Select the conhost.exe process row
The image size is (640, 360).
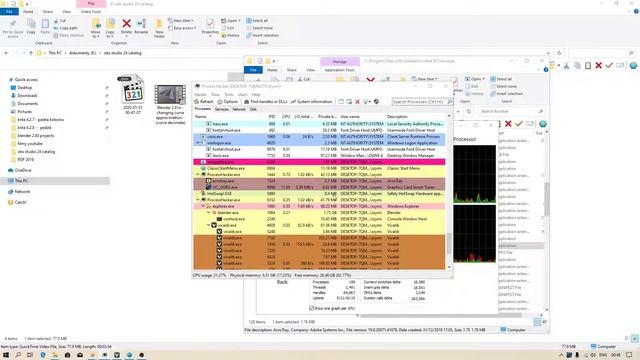click(x=319, y=219)
